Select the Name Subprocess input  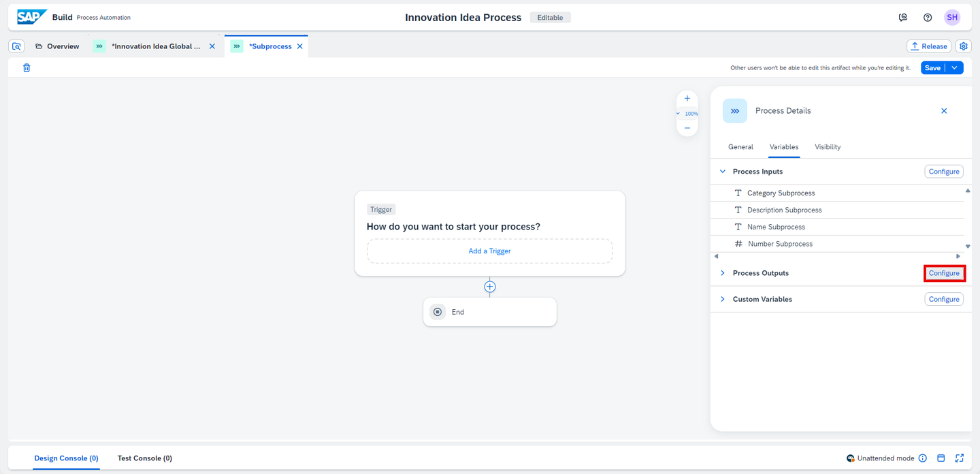(837, 227)
